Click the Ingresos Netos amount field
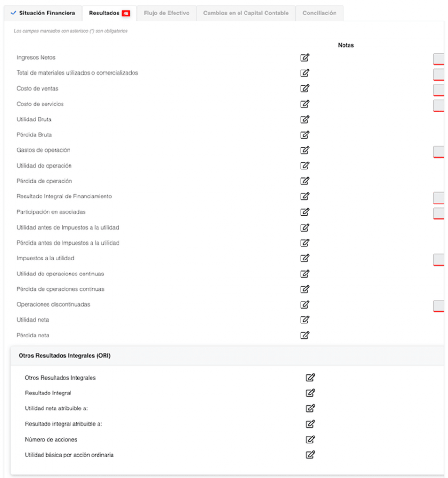Viewport: 448px width, 478px height. [x=439, y=59]
